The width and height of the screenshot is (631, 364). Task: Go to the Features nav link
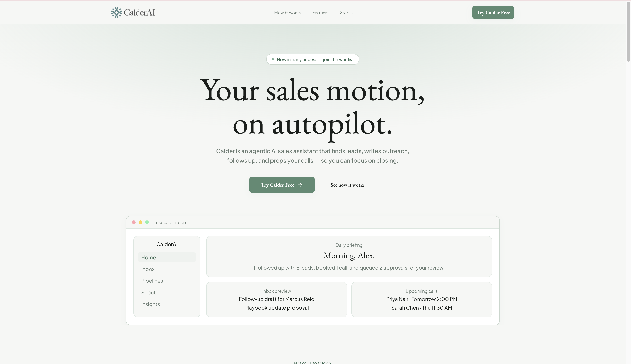click(320, 13)
